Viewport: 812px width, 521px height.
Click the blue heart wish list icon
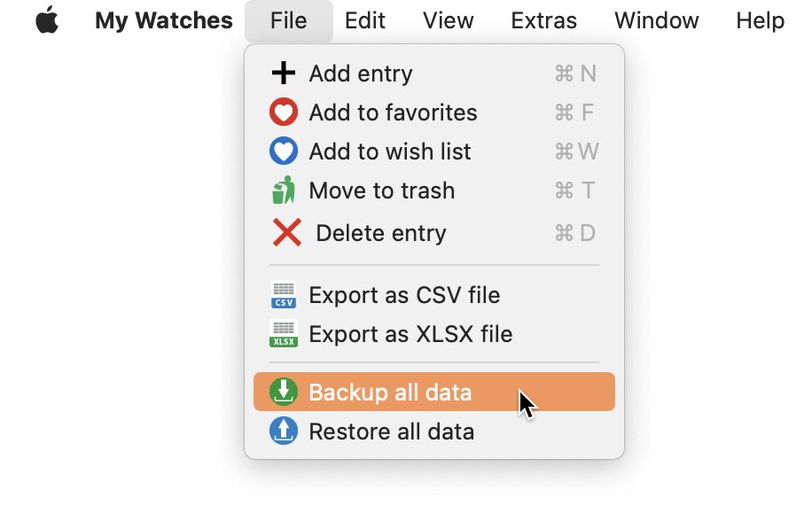(x=284, y=152)
